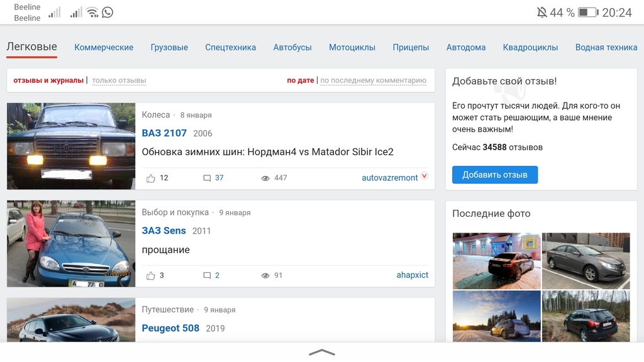Open the ВАЗ 2107 car photo thumbnail
The height and width of the screenshot is (362, 644).
[71, 146]
